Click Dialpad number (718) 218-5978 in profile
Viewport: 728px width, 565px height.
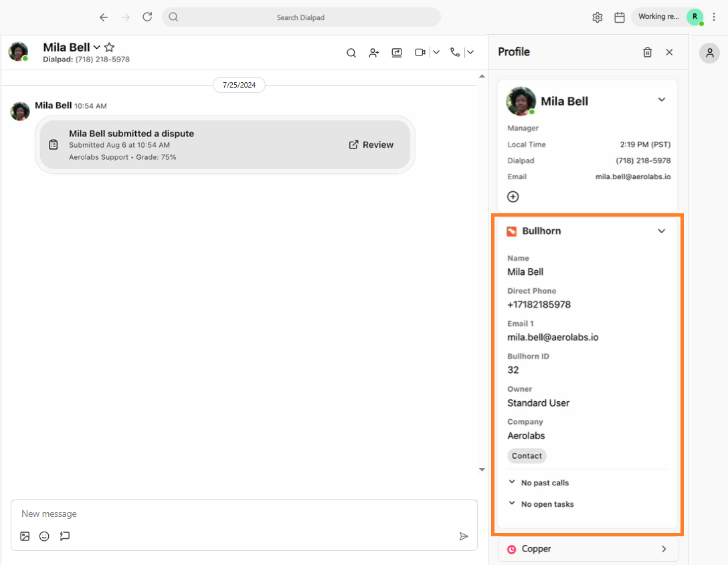click(643, 160)
